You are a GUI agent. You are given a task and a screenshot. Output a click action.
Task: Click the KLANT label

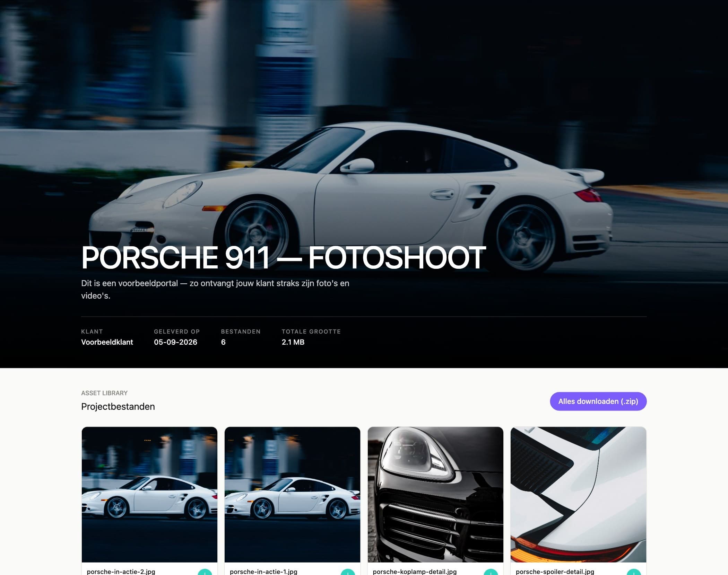[x=92, y=331]
